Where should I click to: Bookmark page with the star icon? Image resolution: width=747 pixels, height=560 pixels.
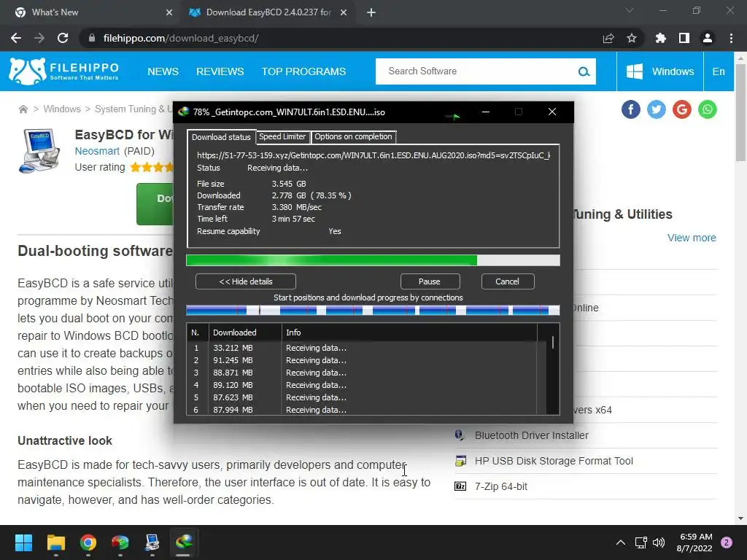pyautogui.click(x=631, y=38)
